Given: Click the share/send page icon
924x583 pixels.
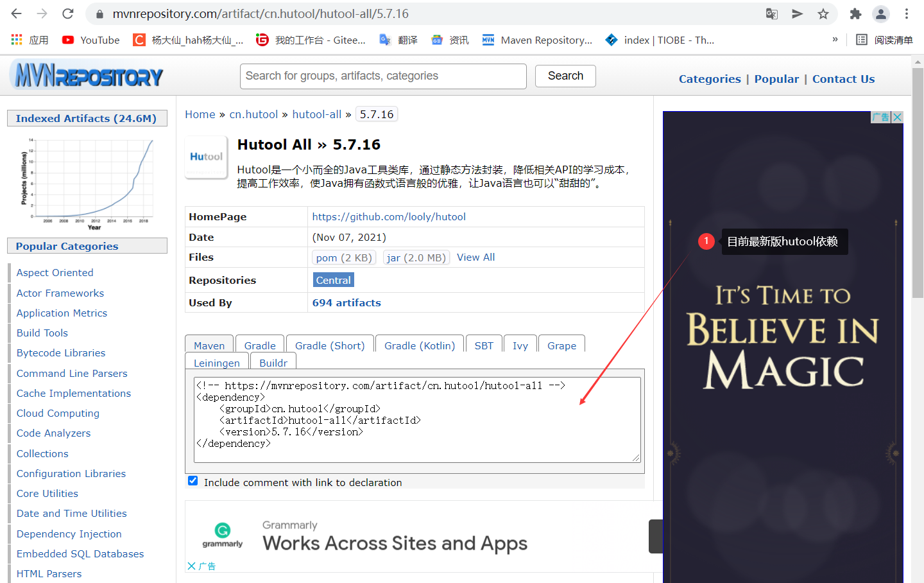Looking at the screenshot, I should (x=798, y=13).
